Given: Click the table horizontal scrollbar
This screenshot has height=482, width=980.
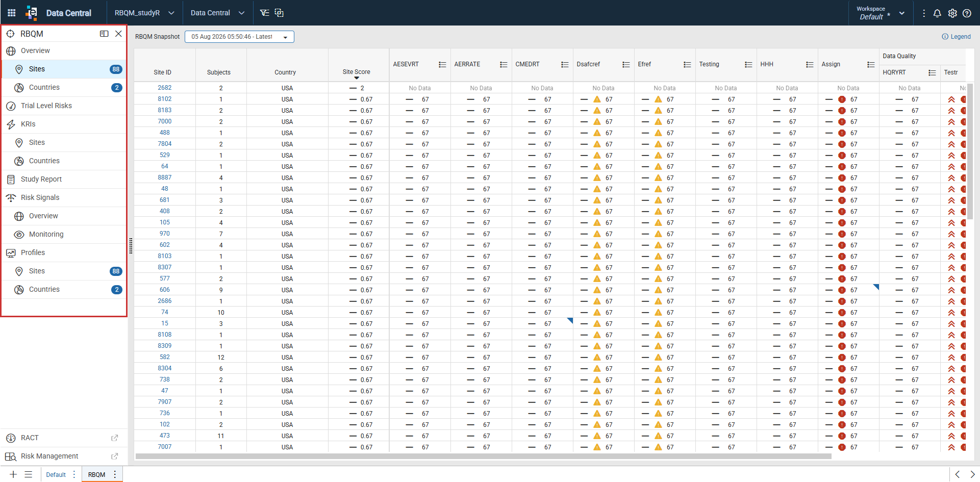Looking at the screenshot, I should [x=483, y=456].
